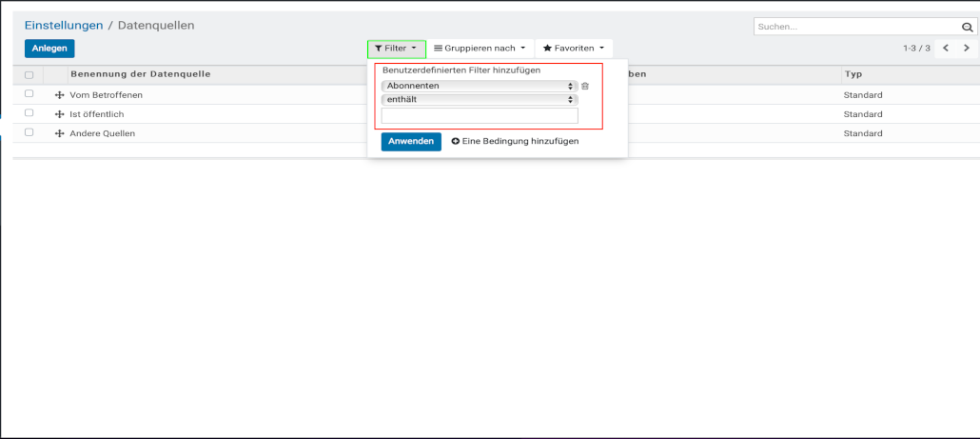Collapse the Filter menu
The width and height of the screenshot is (980, 439).
tap(396, 48)
